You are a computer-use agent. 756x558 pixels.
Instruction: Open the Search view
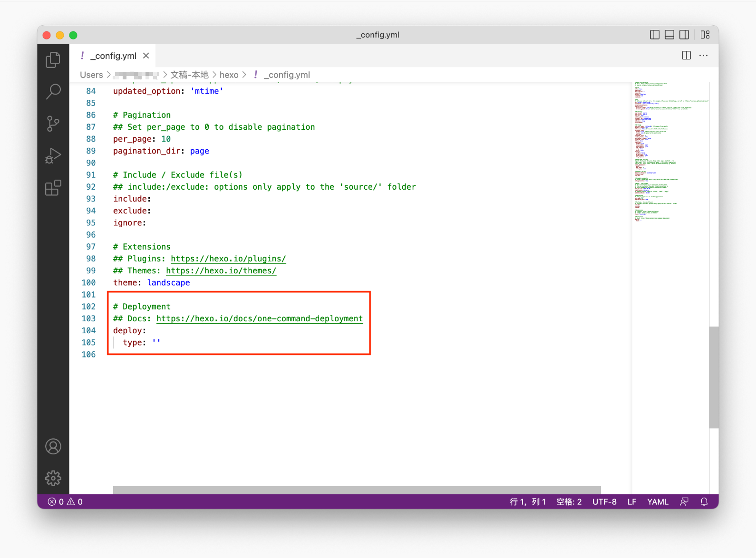point(53,91)
